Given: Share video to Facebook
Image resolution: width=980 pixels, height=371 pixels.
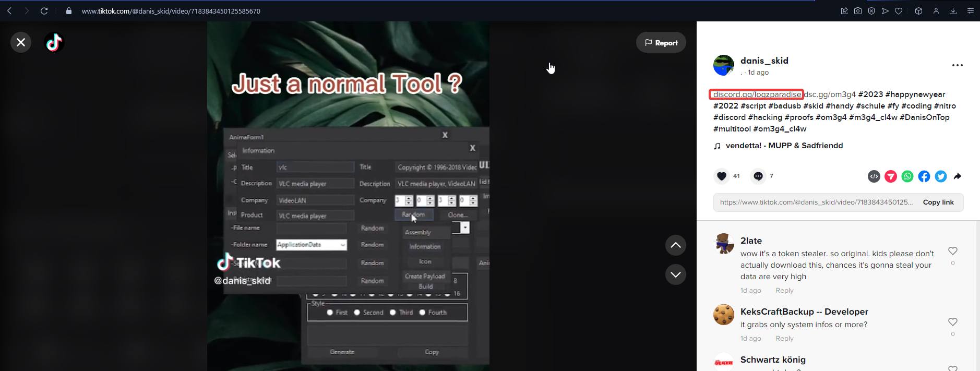Looking at the screenshot, I should (x=924, y=176).
